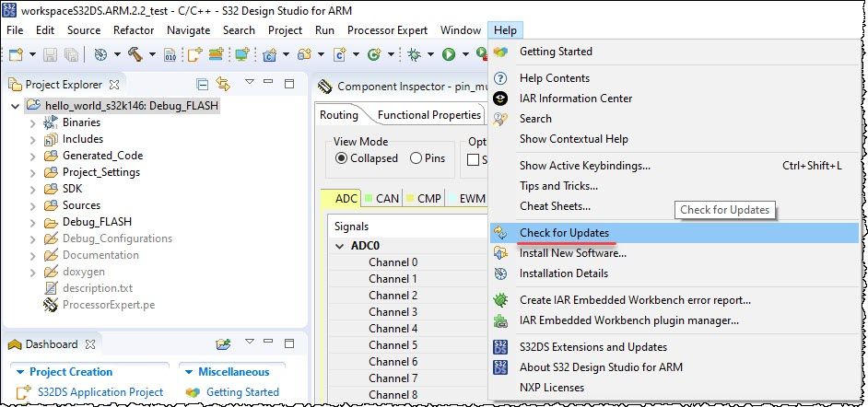Image resolution: width=868 pixels, height=407 pixels.
Task: Collapse all in Project Explorer
Action: pos(203,84)
